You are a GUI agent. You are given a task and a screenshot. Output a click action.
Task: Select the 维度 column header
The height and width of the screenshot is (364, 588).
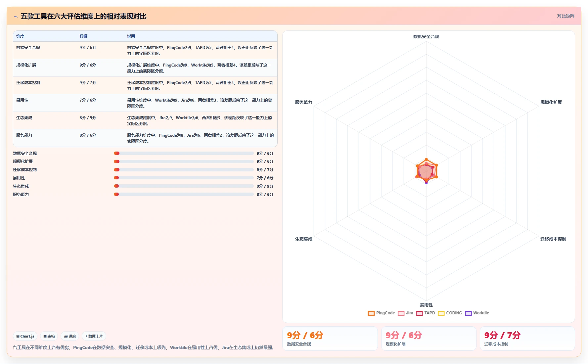[x=20, y=36]
